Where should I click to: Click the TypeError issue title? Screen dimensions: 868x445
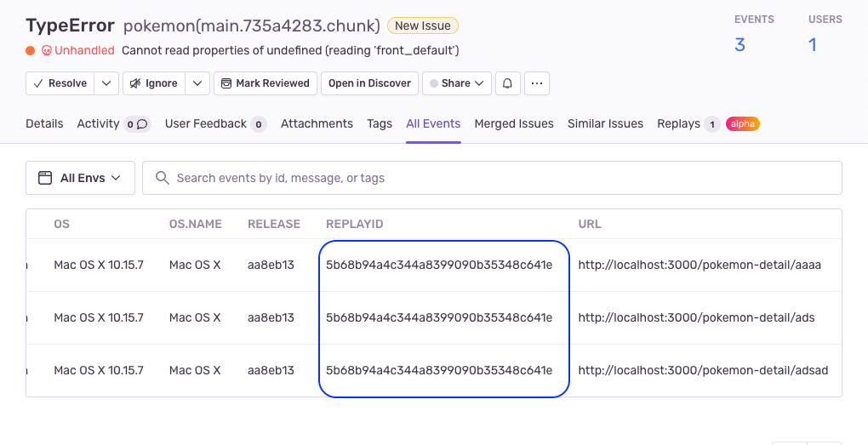71,26
